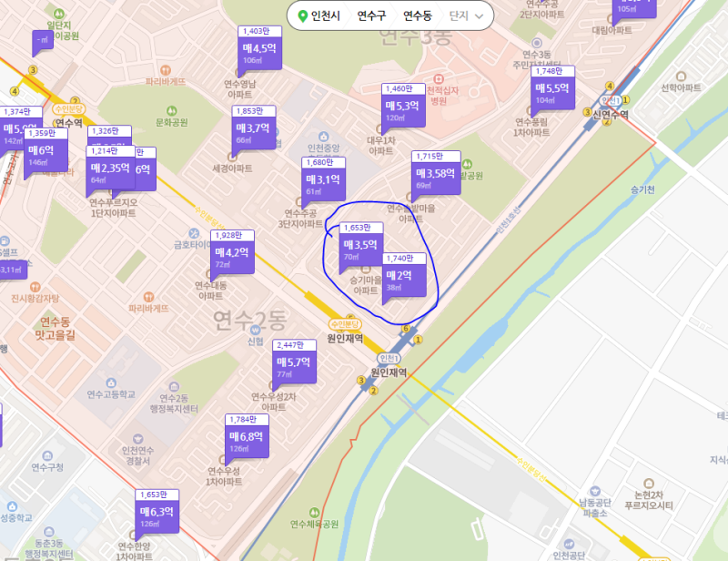Click the 인천공단 building icon
This screenshot has height=561, width=728.
[570, 545]
